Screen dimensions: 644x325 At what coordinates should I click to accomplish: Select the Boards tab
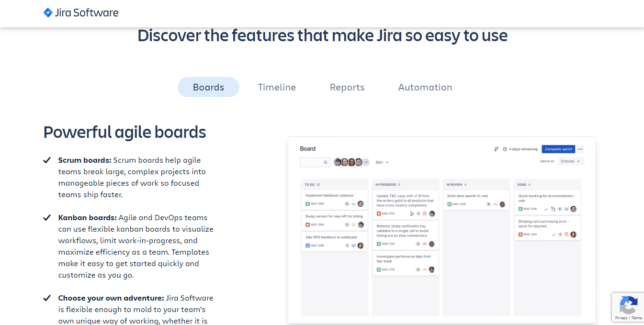tap(208, 87)
